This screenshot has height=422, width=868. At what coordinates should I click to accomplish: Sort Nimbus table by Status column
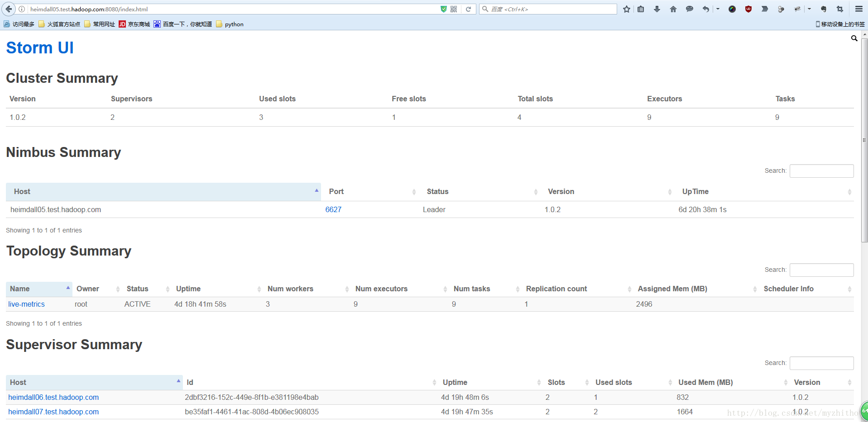480,192
